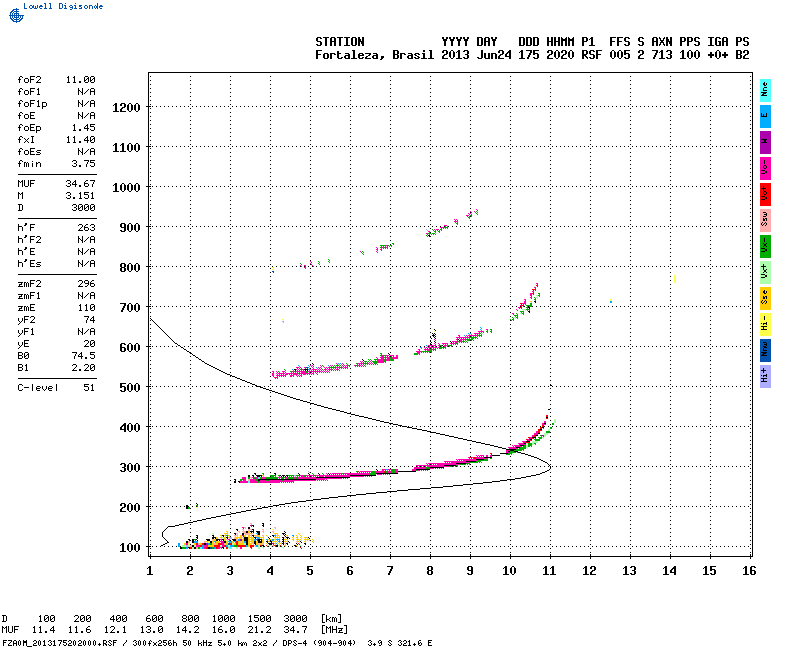
Task: Pick the lavender Hi+ legend swatch
Action: click(x=765, y=376)
